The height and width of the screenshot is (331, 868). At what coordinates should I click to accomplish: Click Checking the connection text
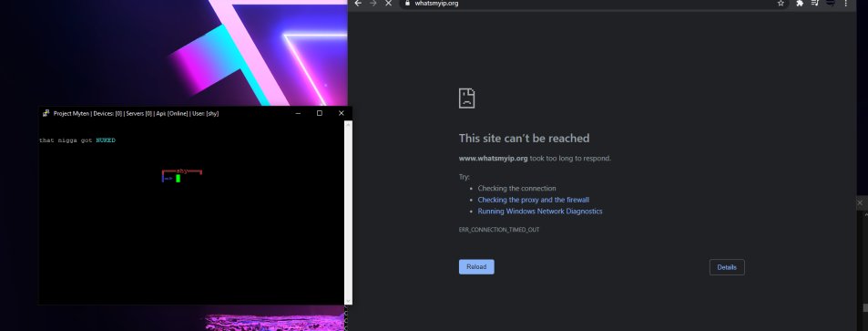516,189
